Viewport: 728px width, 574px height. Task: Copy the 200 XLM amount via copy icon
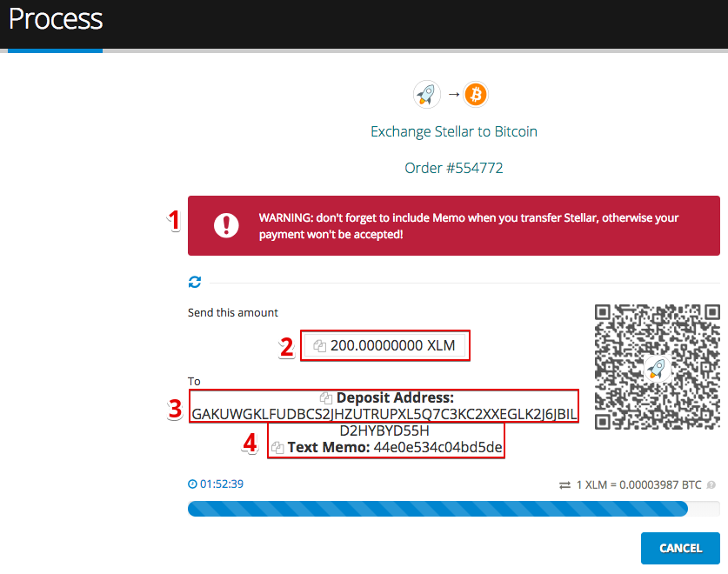click(x=319, y=346)
